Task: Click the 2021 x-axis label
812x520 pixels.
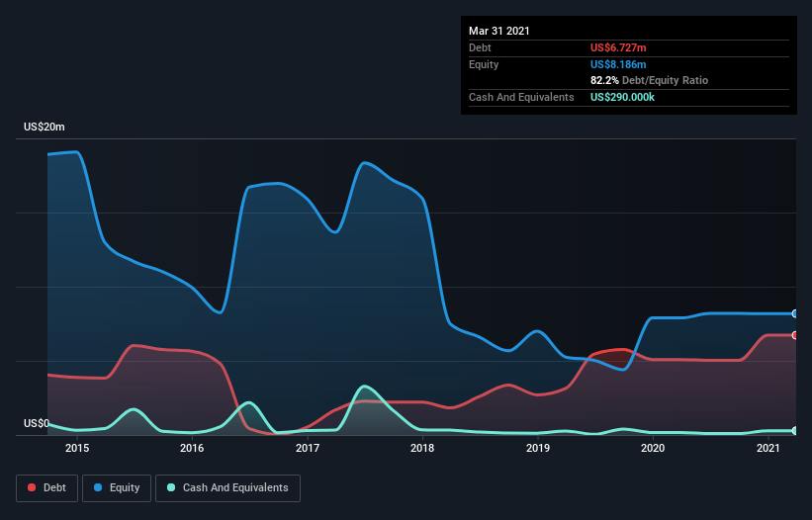Action: (767, 448)
